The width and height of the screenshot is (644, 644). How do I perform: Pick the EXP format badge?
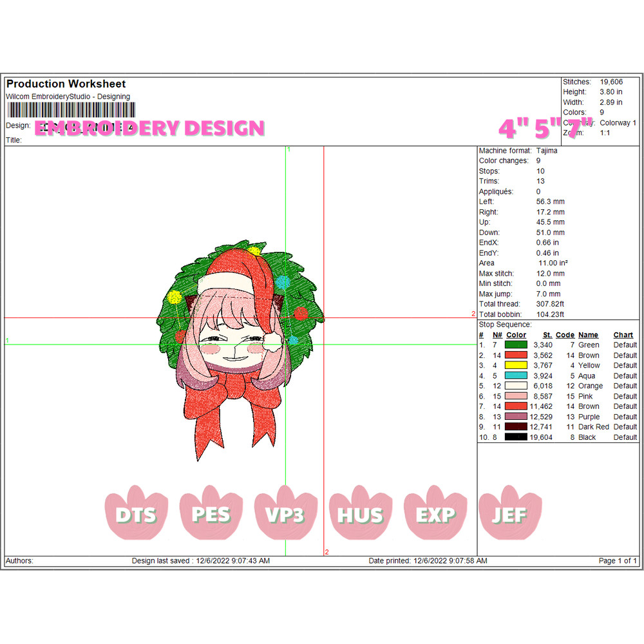click(435, 514)
